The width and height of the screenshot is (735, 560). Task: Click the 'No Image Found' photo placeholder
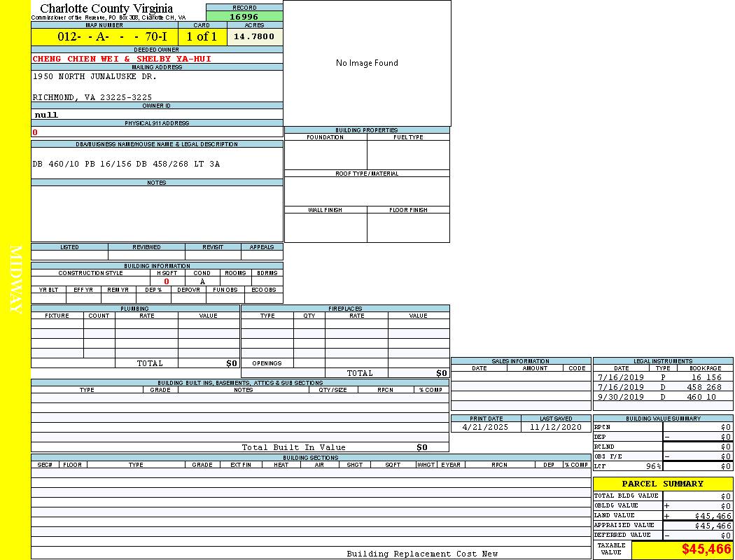pos(367,63)
